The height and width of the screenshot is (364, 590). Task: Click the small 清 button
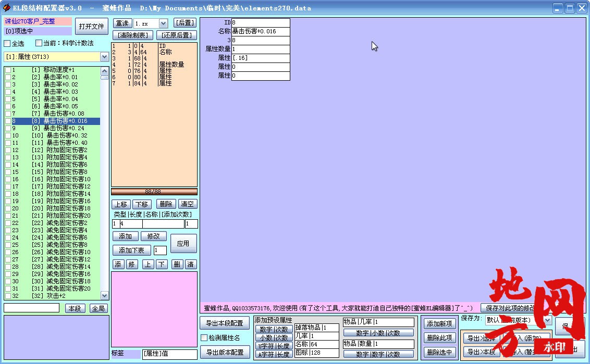[191, 265]
